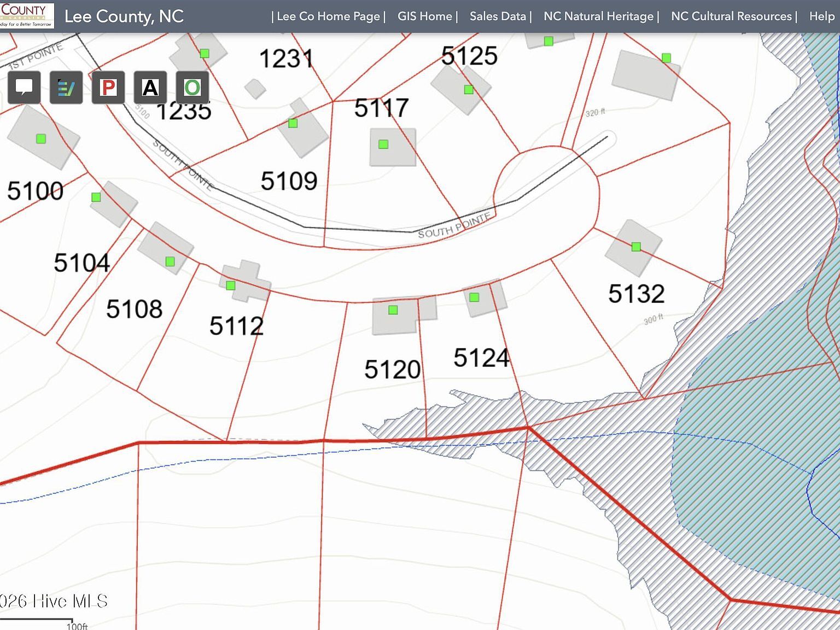
Task: Open the Sales Data link
Action: [498, 16]
